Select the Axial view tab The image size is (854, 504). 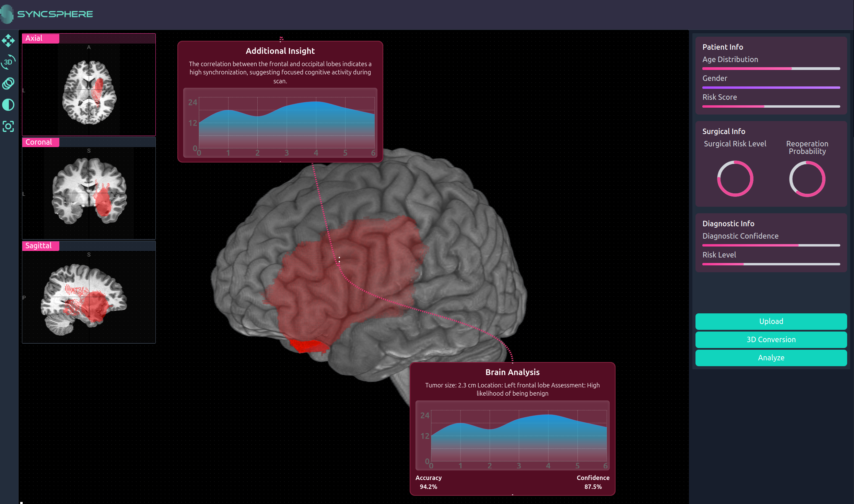[40, 38]
